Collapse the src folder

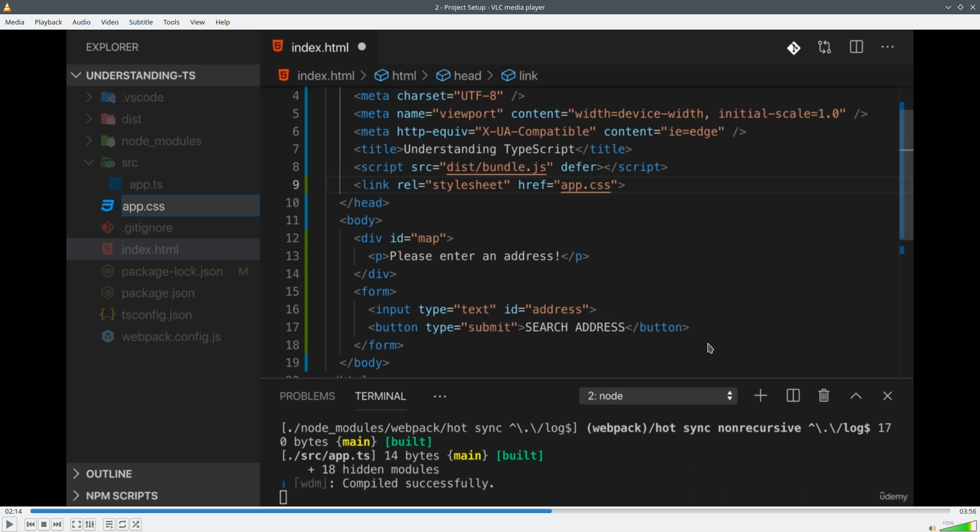click(163, 163)
